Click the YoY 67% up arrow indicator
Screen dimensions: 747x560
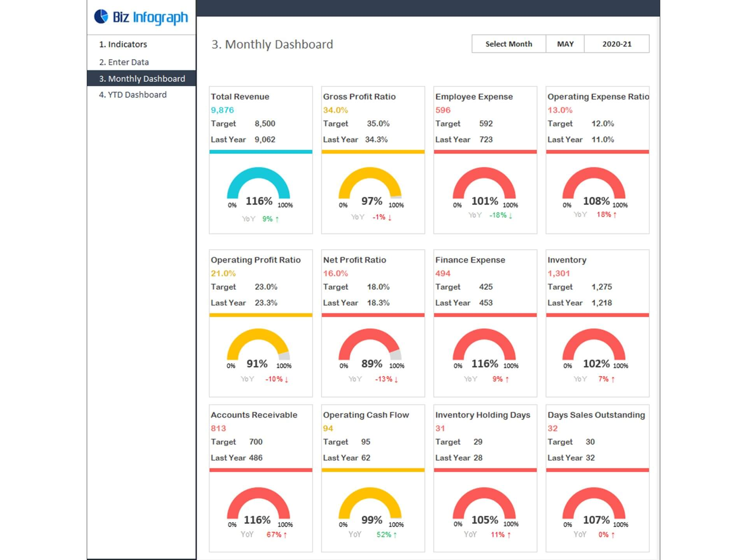(x=277, y=534)
